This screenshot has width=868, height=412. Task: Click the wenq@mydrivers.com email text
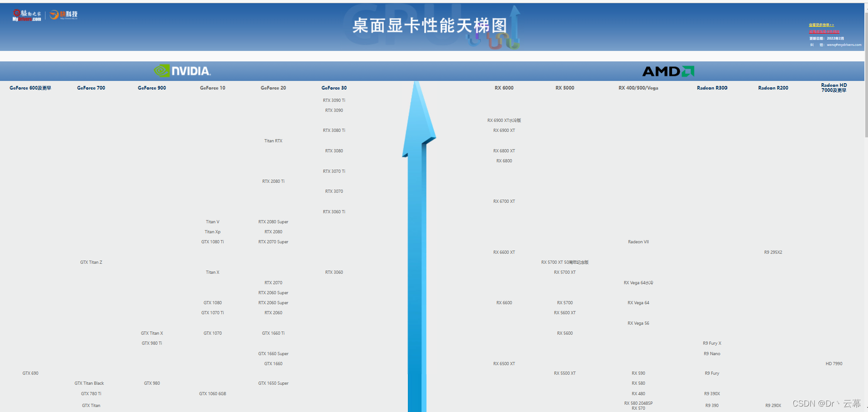[x=844, y=45]
